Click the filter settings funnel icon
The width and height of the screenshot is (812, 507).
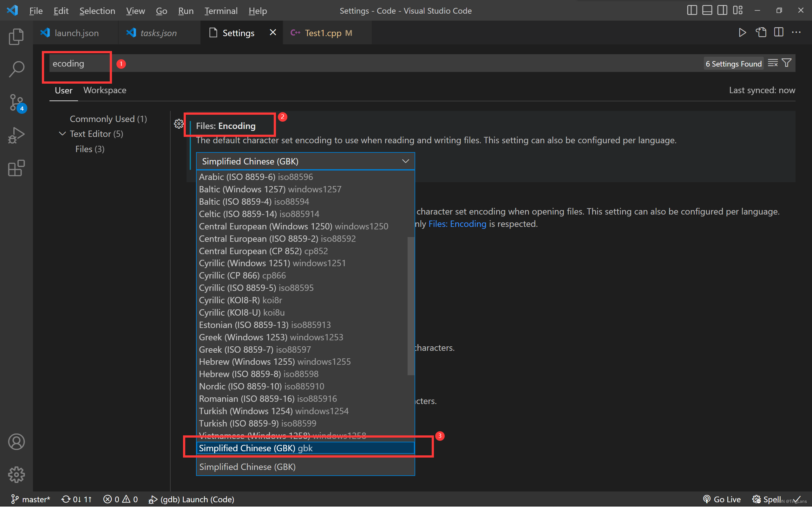tap(787, 63)
